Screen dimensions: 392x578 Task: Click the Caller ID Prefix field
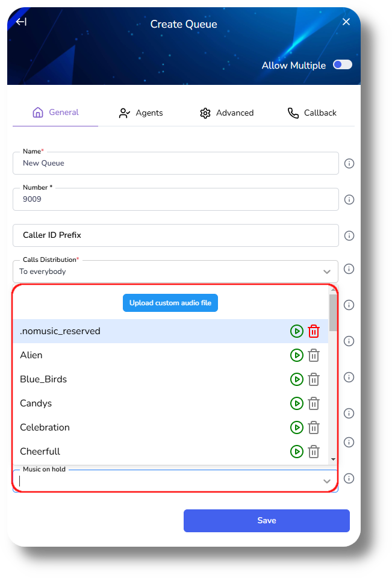(175, 235)
